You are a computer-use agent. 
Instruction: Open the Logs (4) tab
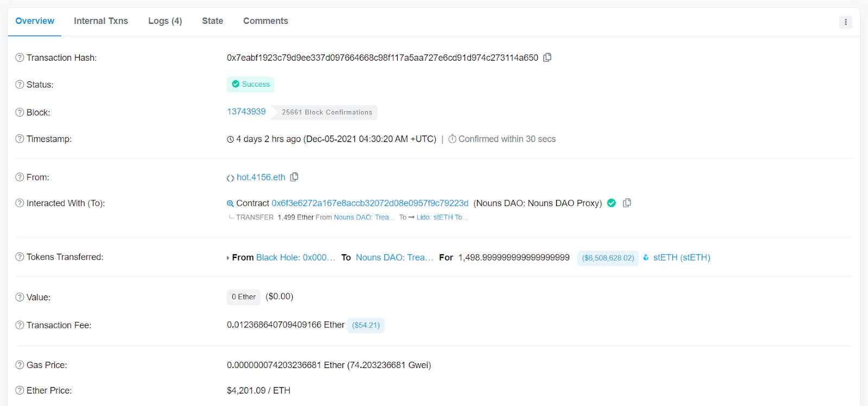pos(165,21)
